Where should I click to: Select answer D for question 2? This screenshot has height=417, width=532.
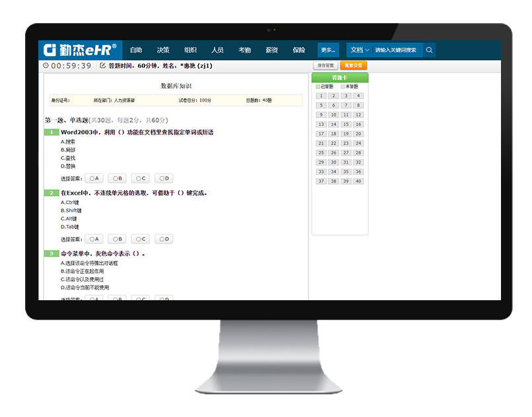click(x=164, y=239)
